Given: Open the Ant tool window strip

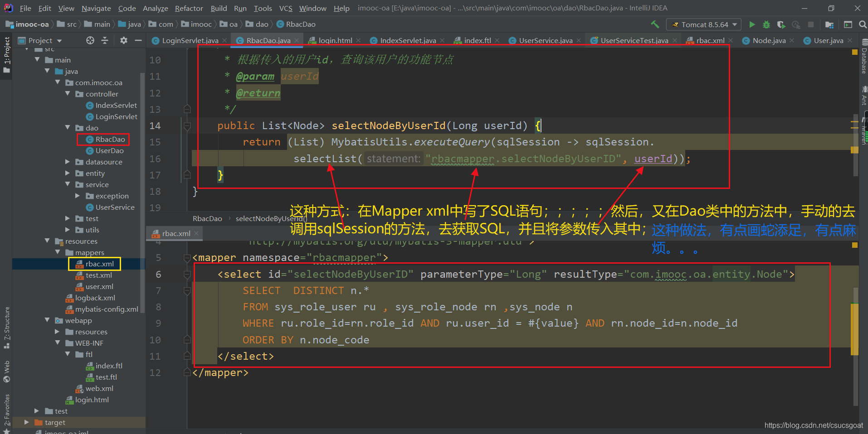Looking at the screenshot, I should click(863, 96).
